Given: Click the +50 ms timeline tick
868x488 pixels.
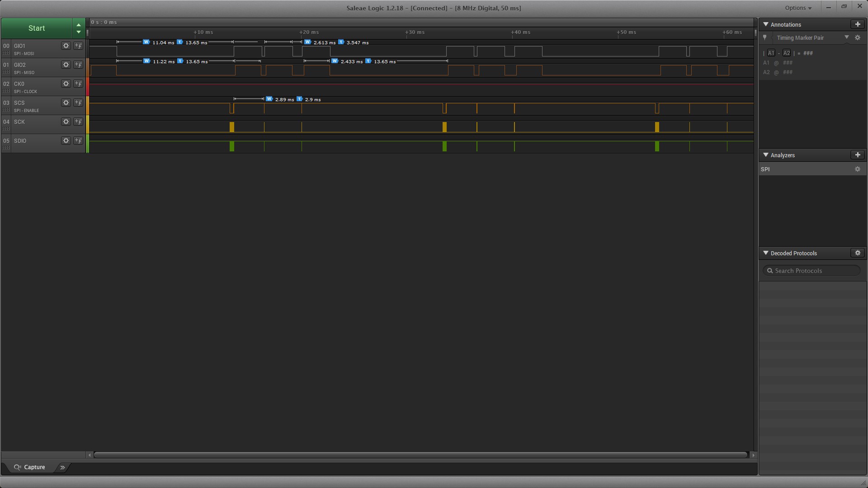Looking at the screenshot, I should (627, 32).
